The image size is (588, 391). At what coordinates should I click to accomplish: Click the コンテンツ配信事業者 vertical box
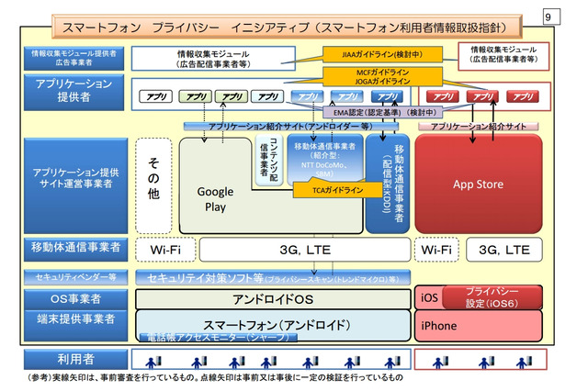(x=269, y=161)
